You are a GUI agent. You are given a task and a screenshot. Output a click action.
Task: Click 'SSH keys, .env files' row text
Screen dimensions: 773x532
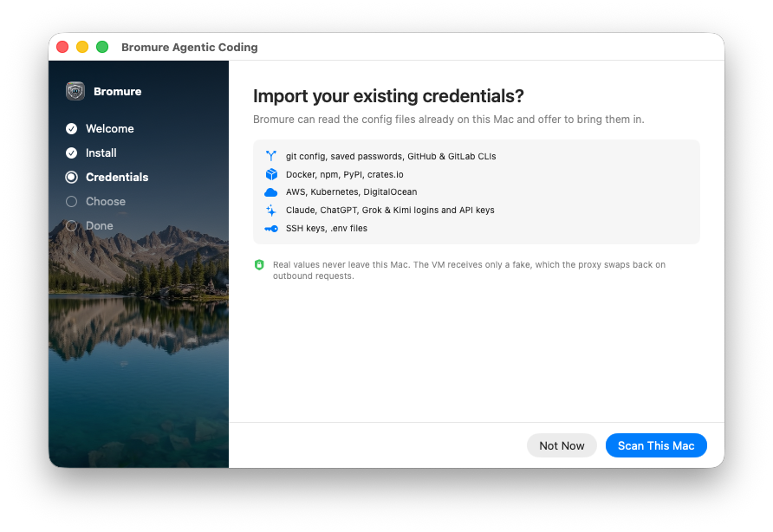[327, 228]
